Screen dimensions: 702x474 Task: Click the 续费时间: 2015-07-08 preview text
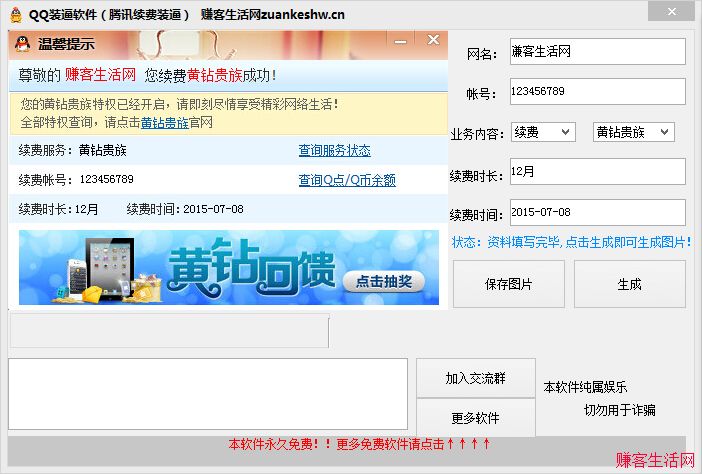coord(185,209)
